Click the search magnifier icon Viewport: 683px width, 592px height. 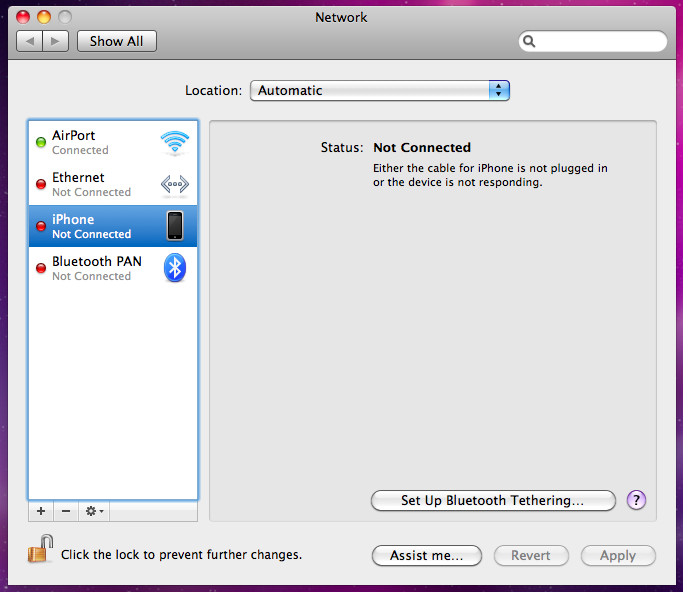[x=529, y=41]
